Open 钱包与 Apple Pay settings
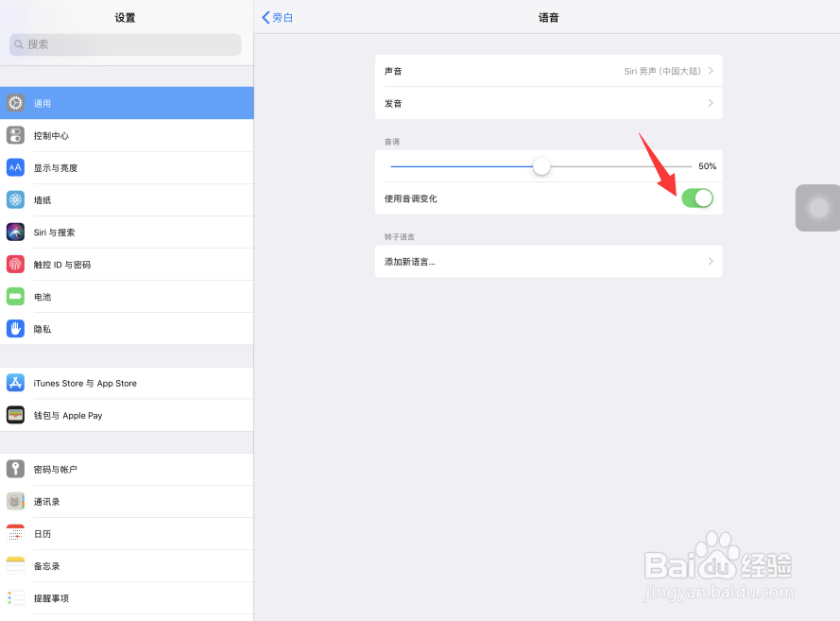The height and width of the screenshot is (621, 840). click(127, 415)
